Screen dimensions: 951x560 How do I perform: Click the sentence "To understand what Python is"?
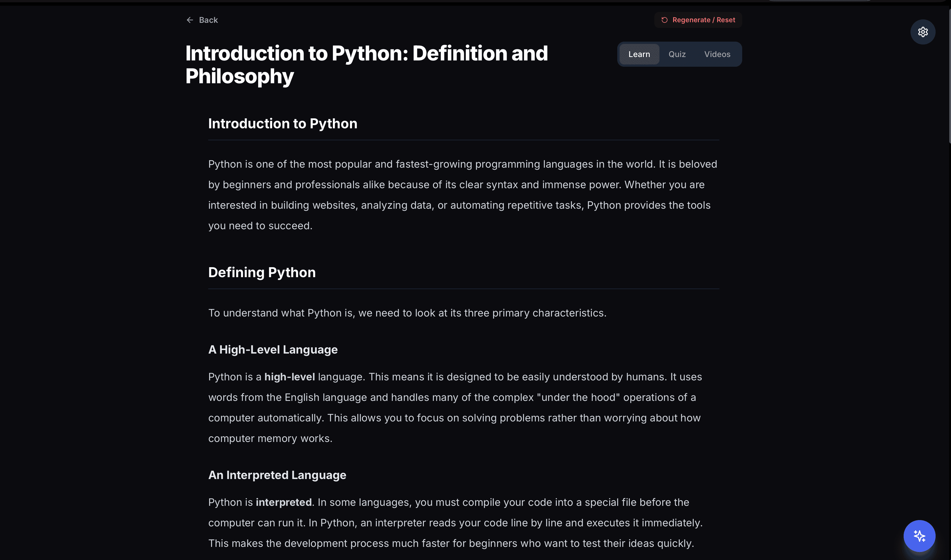[x=407, y=313]
